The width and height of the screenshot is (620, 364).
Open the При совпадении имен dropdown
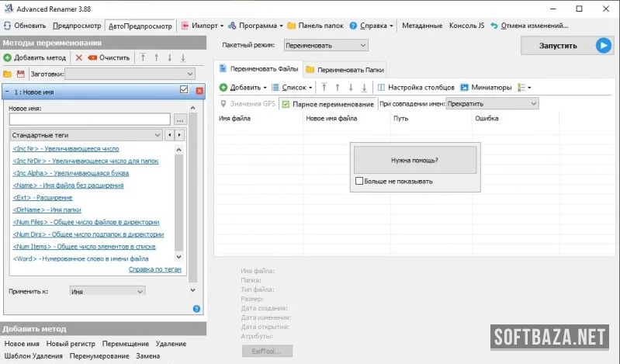(x=491, y=103)
